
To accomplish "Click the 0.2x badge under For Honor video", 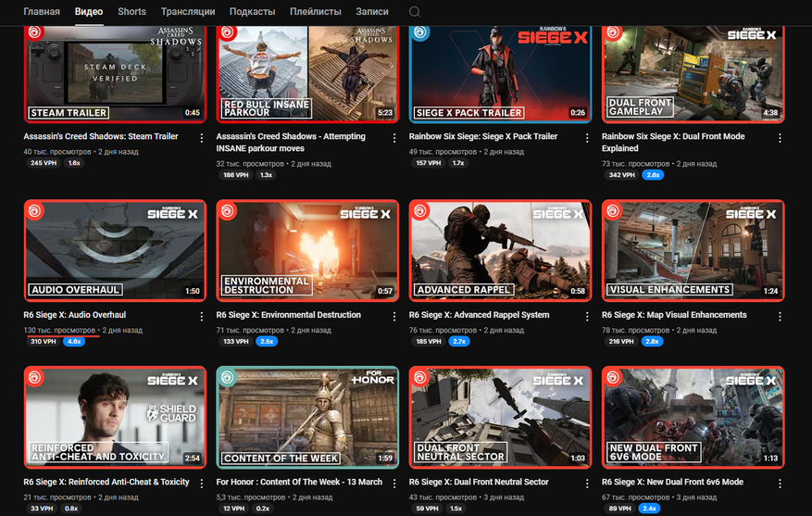I will (263, 509).
